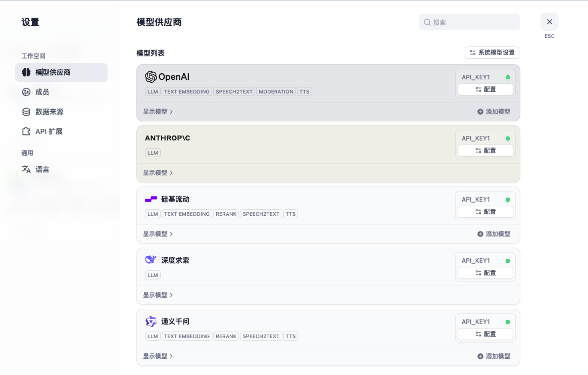This screenshot has width=588, height=375.
Task: Click the LLM tag on Anthropic
Action: [153, 153]
